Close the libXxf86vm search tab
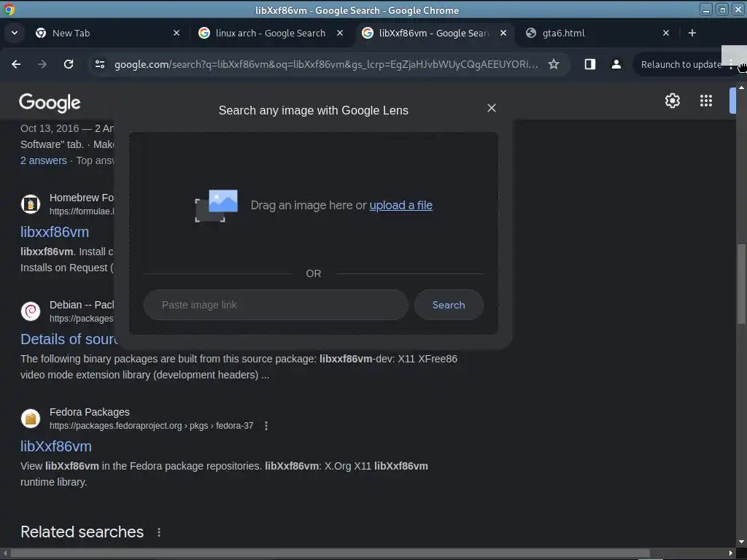This screenshot has width=747, height=560. point(503,33)
